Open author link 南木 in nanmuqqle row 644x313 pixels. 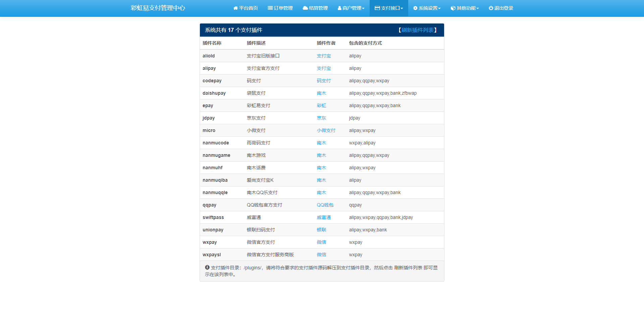coord(321,193)
